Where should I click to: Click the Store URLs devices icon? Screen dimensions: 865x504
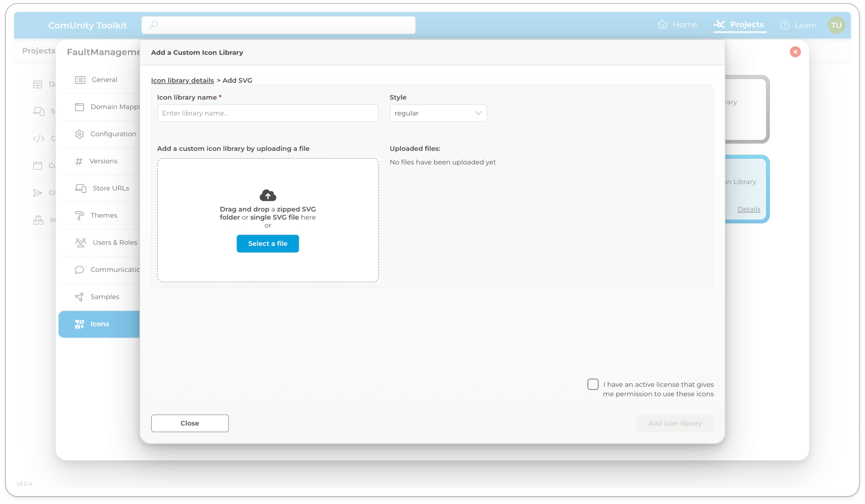80,189
